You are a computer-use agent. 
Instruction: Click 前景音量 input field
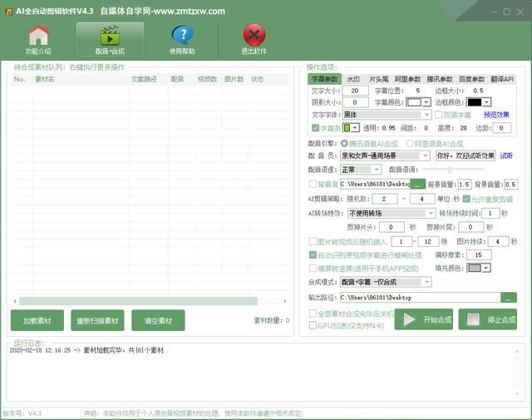click(x=465, y=185)
